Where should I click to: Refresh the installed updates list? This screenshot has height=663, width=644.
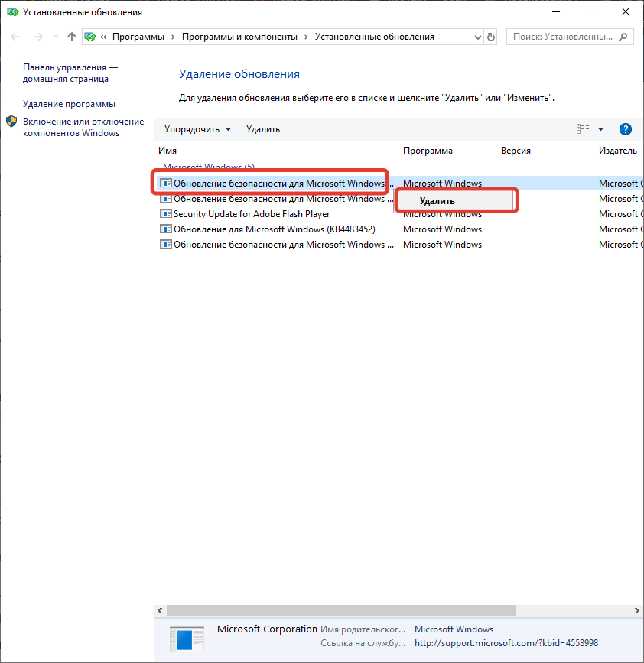point(490,37)
